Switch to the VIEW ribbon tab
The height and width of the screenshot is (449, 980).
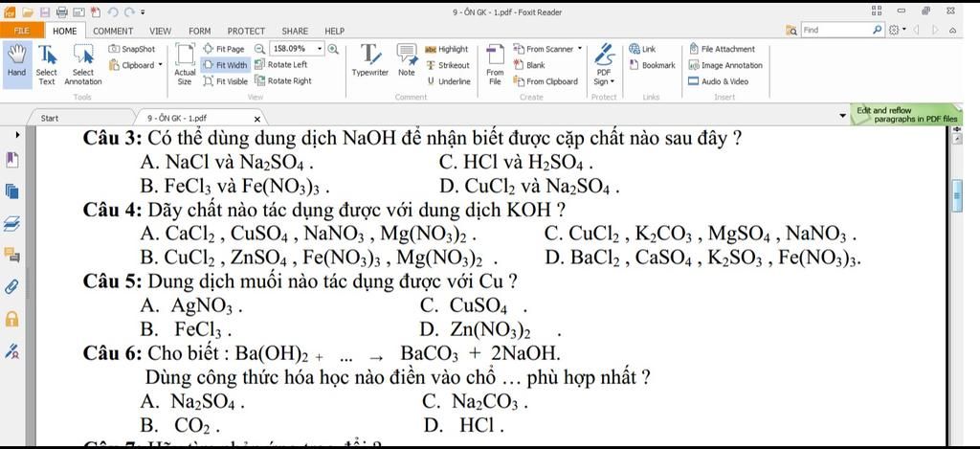[160, 31]
